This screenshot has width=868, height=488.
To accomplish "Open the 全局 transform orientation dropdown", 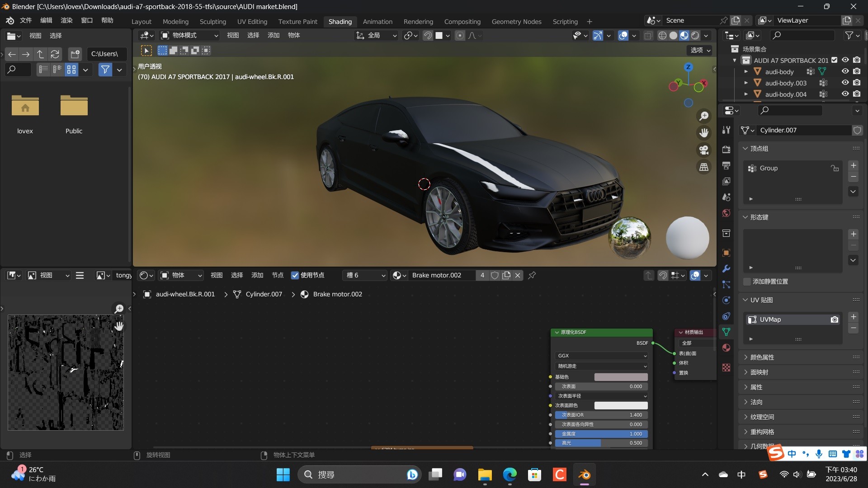I will pyautogui.click(x=376, y=36).
